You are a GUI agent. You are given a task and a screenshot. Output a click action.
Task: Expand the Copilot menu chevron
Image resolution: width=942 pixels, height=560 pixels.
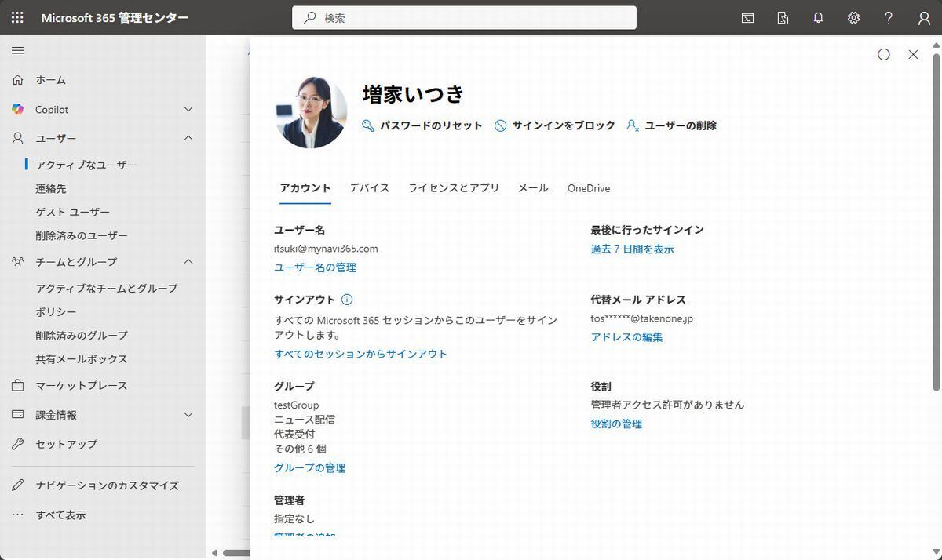tap(188, 109)
